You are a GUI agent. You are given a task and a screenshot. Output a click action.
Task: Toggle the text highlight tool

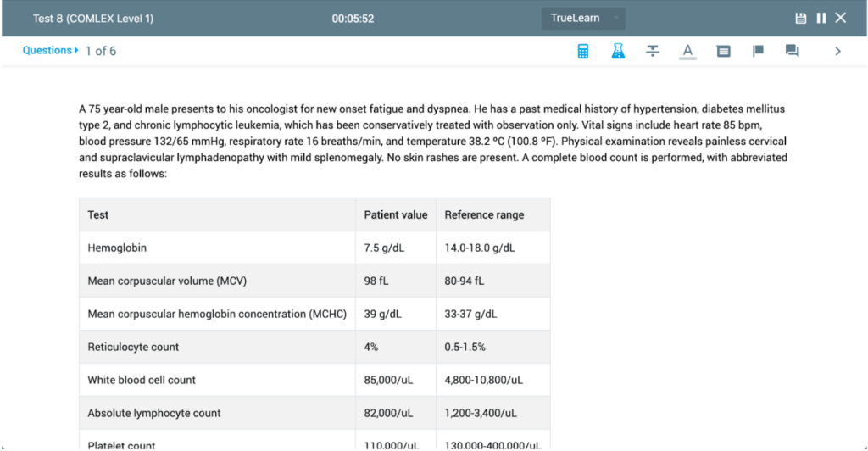[x=687, y=52]
